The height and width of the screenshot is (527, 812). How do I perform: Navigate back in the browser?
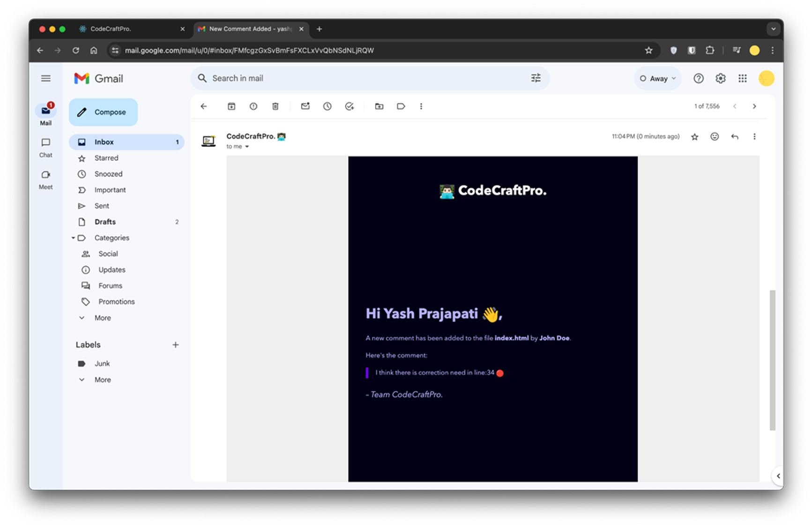[x=40, y=50]
